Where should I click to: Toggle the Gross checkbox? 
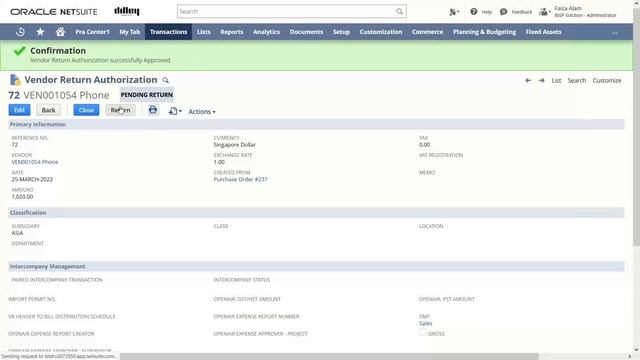coord(422,333)
